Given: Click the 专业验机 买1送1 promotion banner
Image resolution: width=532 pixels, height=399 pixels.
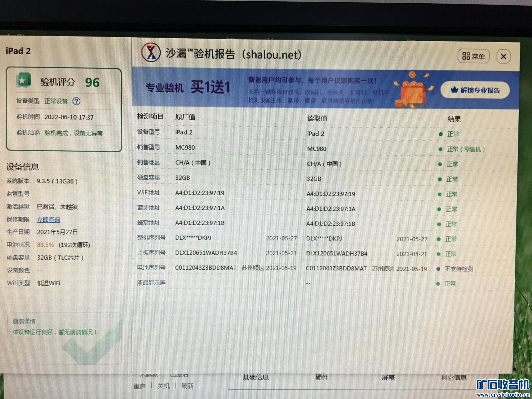Looking at the screenshot, I should click(325, 88).
